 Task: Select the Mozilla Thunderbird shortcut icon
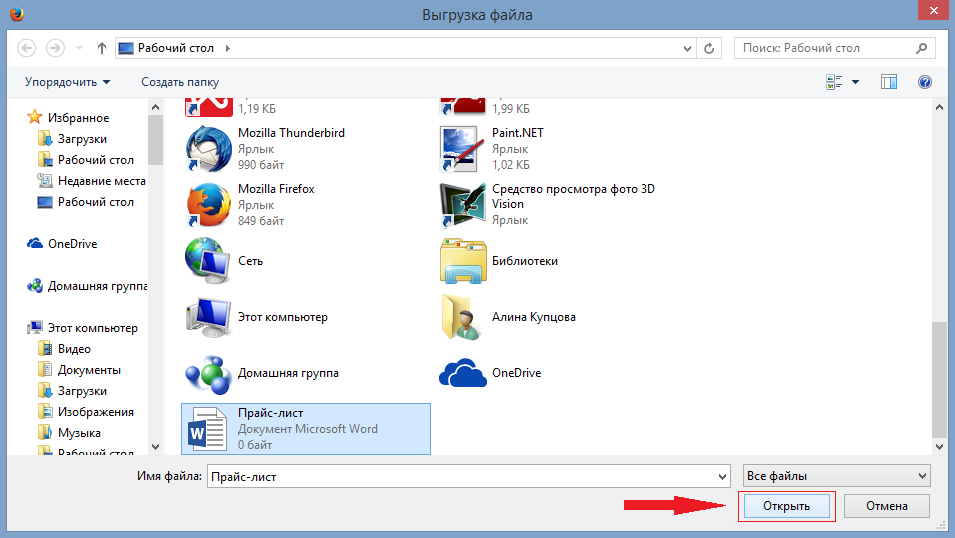(x=208, y=148)
